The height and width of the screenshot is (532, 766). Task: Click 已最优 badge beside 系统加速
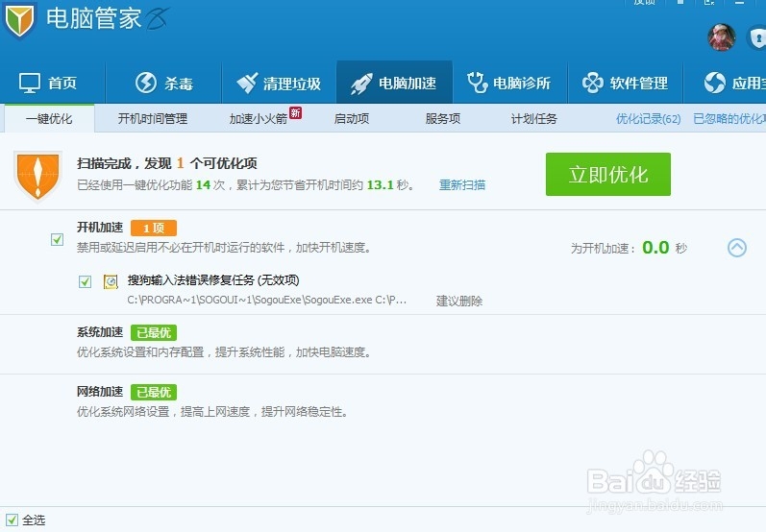(x=154, y=333)
